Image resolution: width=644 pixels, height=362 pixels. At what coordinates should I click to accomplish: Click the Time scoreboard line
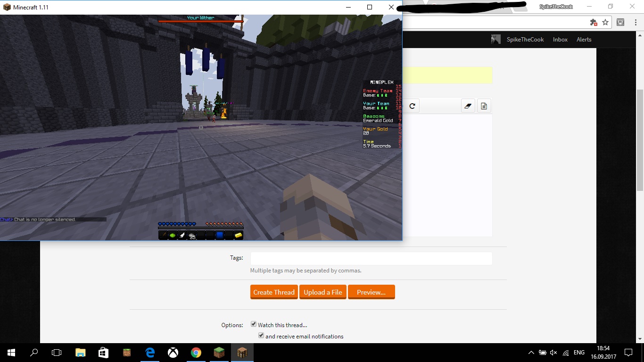(x=369, y=142)
